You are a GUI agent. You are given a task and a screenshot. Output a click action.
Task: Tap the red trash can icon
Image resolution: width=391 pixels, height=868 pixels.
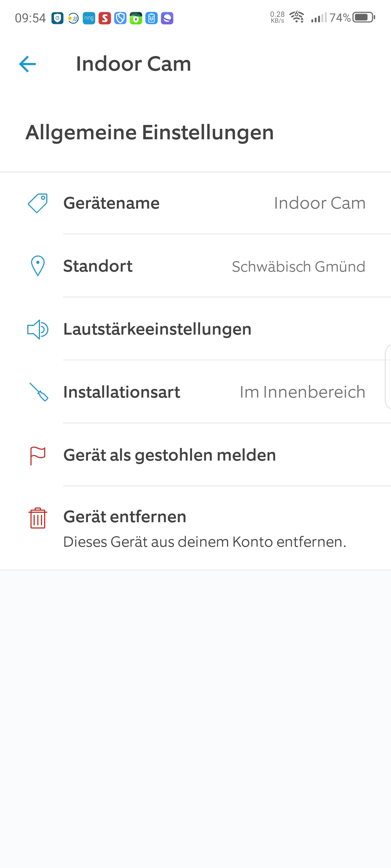(x=38, y=518)
